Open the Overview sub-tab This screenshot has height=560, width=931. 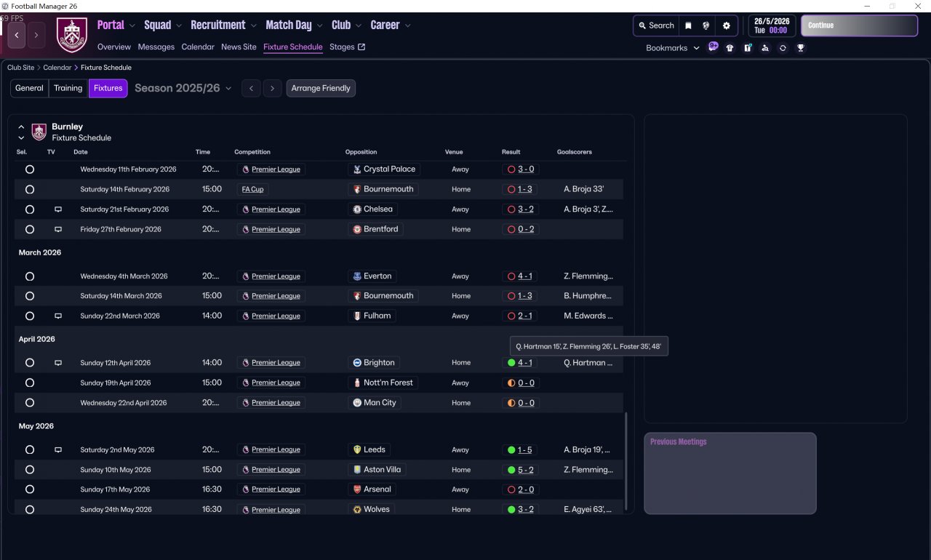click(114, 47)
